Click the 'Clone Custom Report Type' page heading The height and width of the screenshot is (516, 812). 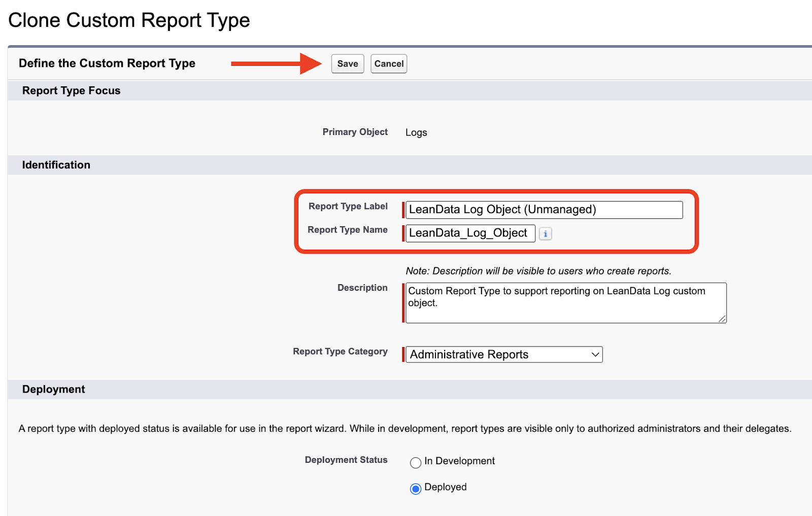click(x=129, y=20)
